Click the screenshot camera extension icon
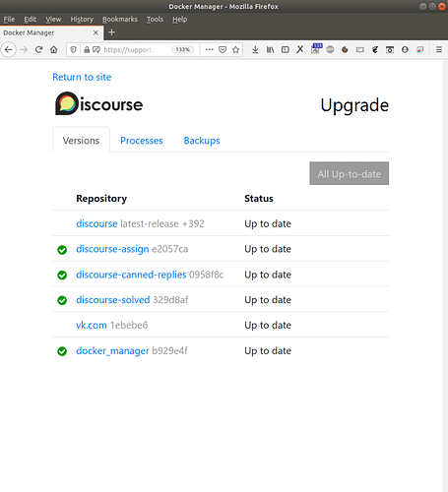 point(390,50)
